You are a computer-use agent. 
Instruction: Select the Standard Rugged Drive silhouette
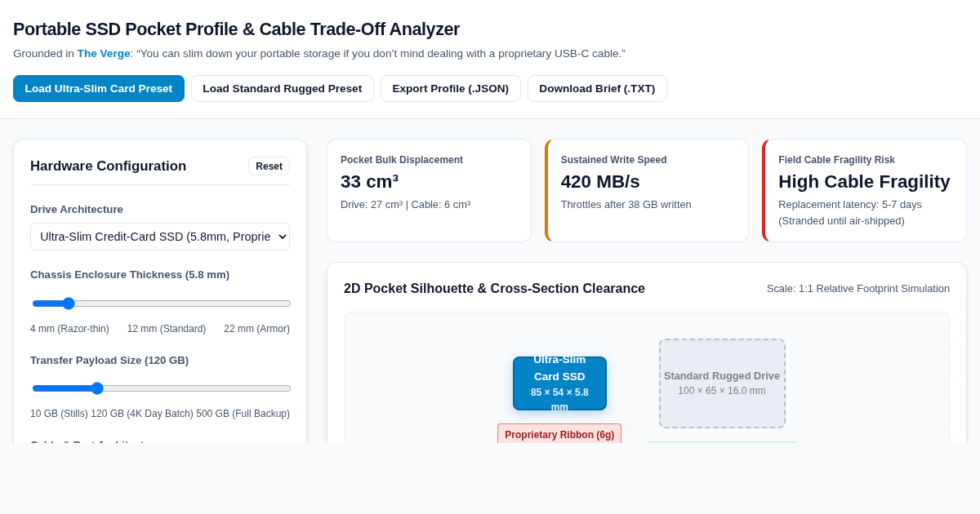point(722,383)
